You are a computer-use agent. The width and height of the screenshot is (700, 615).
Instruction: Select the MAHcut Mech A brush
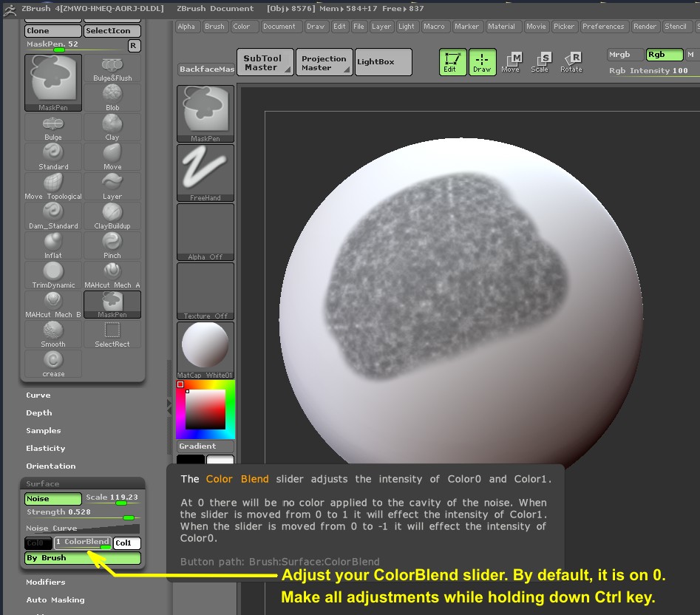click(x=112, y=276)
